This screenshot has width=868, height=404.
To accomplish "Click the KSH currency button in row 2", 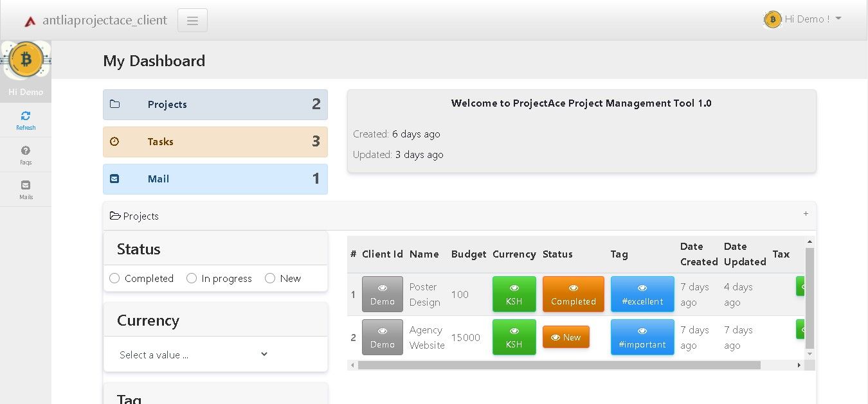I will tap(514, 337).
